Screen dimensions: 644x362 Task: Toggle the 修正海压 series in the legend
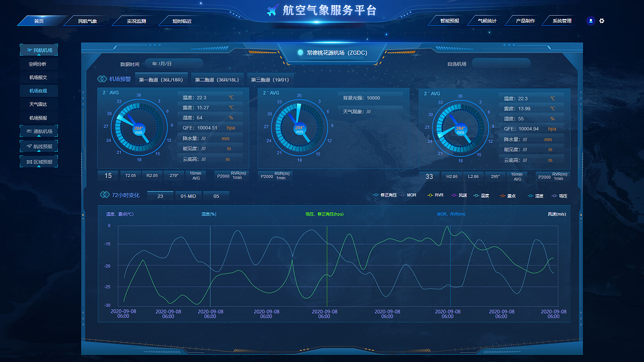tap(385, 195)
